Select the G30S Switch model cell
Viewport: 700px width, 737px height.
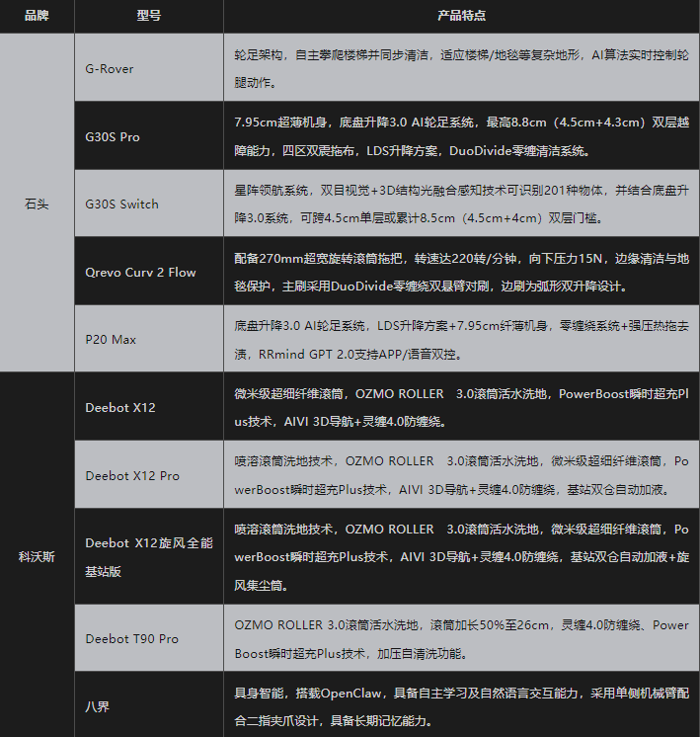pos(121,205)
